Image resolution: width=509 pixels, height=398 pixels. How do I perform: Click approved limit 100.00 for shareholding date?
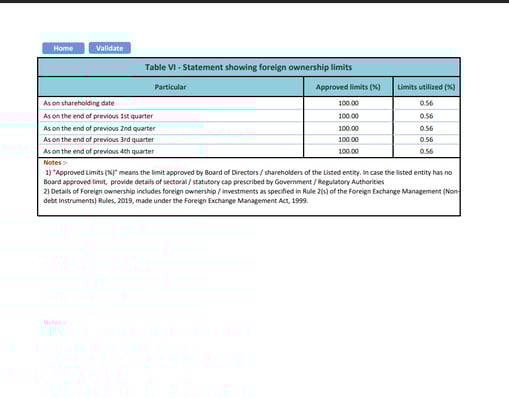tap(348, 103)
